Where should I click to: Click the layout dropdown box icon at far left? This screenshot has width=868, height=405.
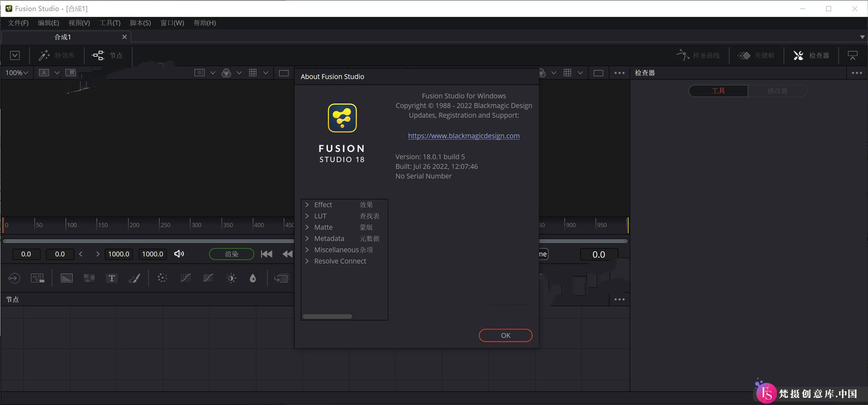pos(15,56)
